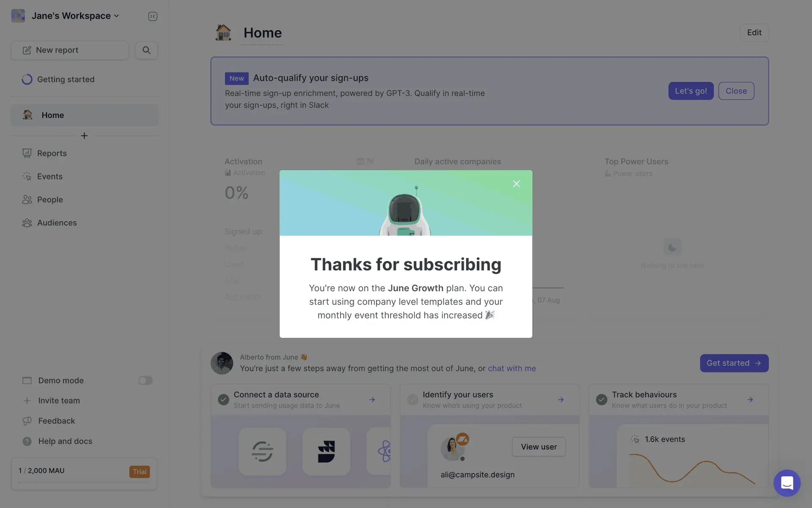812x508 pixels.
Task: Click the 7d date range icon
Action: (360, 161)
